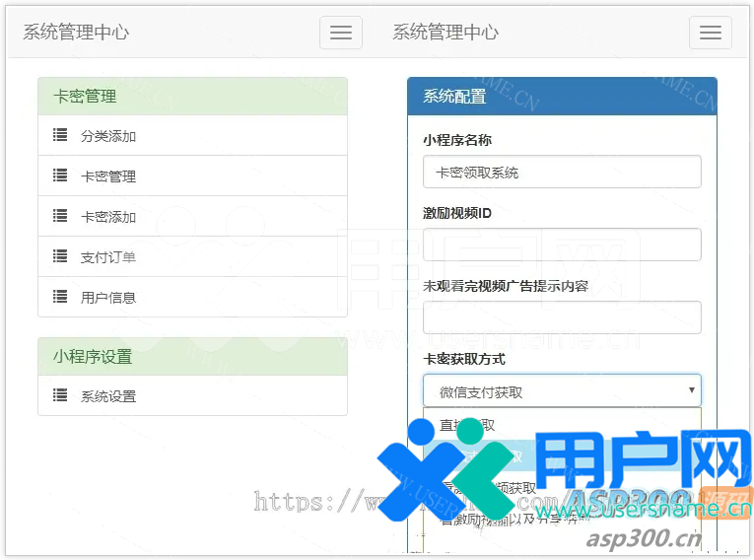Toggle the right hamburger navigation menu
The image size is (754, 560).
pyautogui.click(x=710, y=33)
